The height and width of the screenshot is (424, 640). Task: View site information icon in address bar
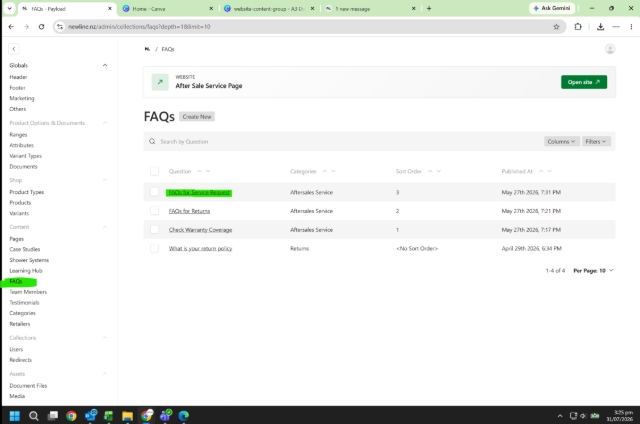click(60, 27)
